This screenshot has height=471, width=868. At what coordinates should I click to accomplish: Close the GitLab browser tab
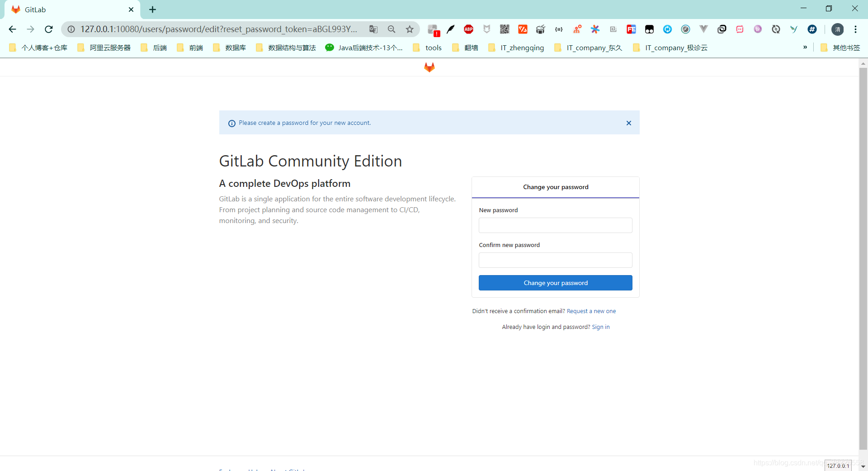click(x=131, y=10)
